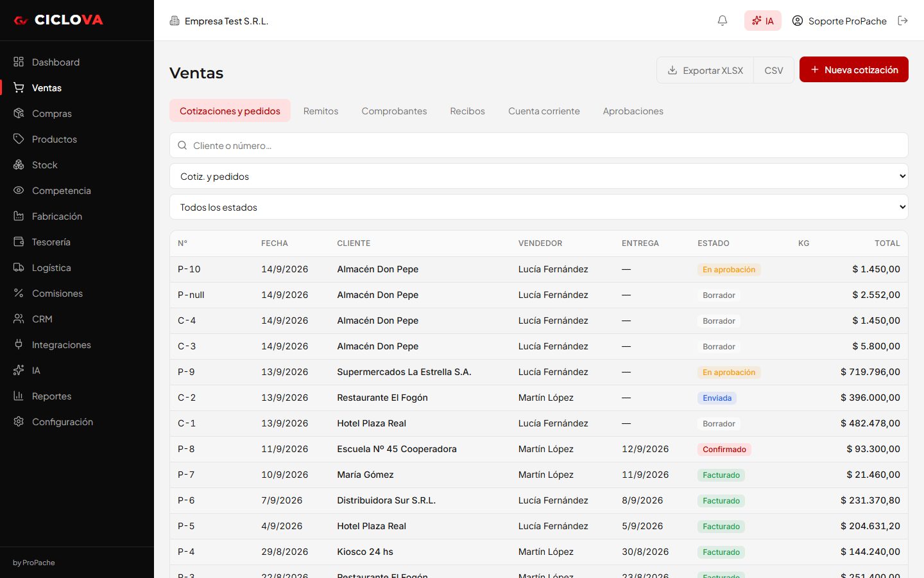The height and width of the screenshot is (578, 924).
Task: Create a Nueva cotización
Action: 854,69
